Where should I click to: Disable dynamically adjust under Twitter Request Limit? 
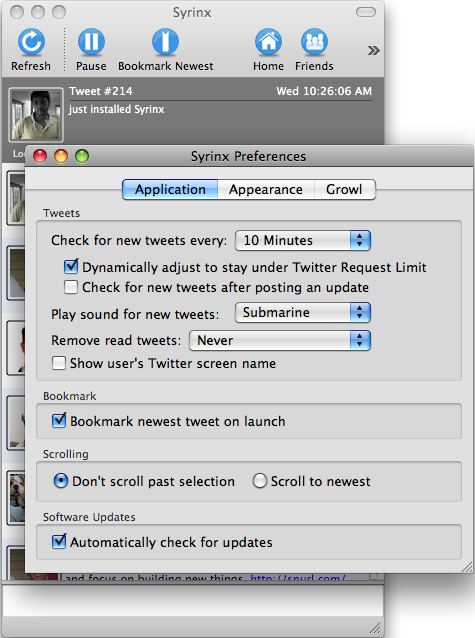pos(71,267)
